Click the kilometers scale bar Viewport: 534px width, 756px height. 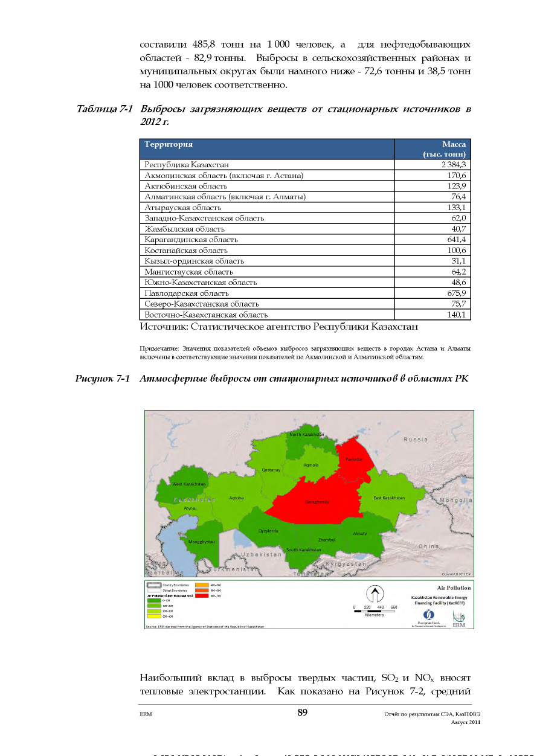(x=374, y=610)
